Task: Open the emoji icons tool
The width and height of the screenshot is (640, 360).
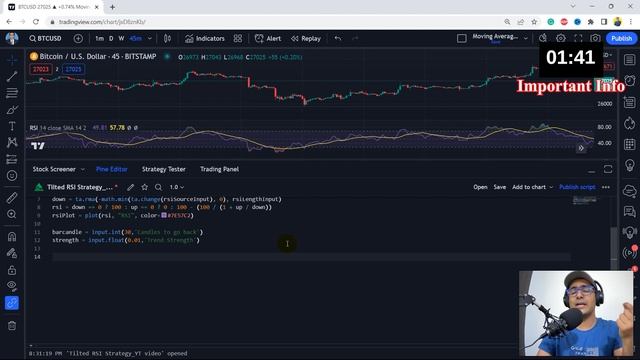Action: (12, 176)
